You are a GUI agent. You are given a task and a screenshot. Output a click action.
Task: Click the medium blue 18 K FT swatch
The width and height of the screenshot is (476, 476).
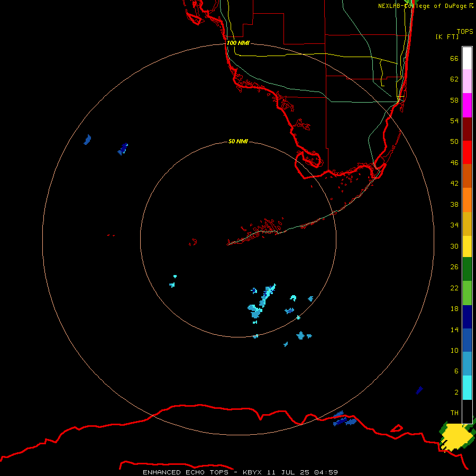(467, 340)
